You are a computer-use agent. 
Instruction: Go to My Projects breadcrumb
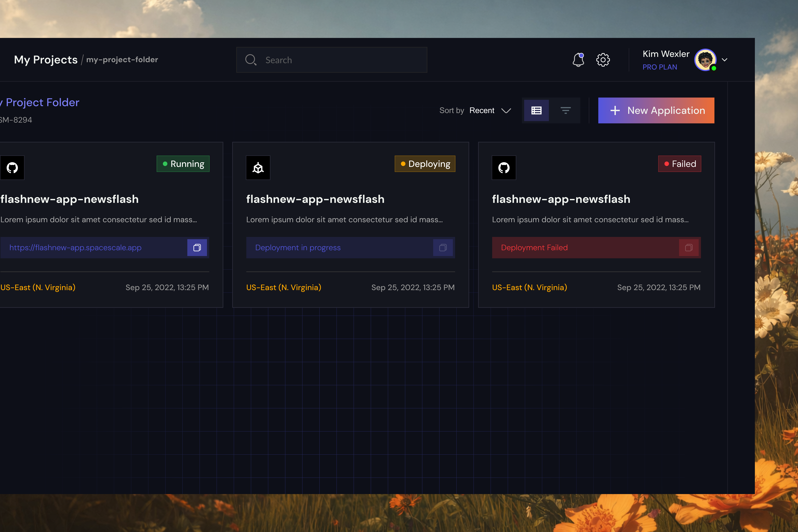(x=46, y=60)
